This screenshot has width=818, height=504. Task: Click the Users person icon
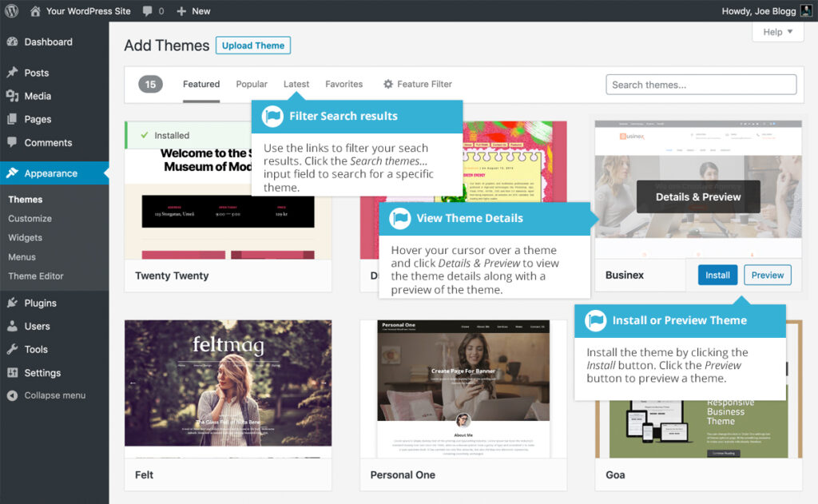point(13,326)
